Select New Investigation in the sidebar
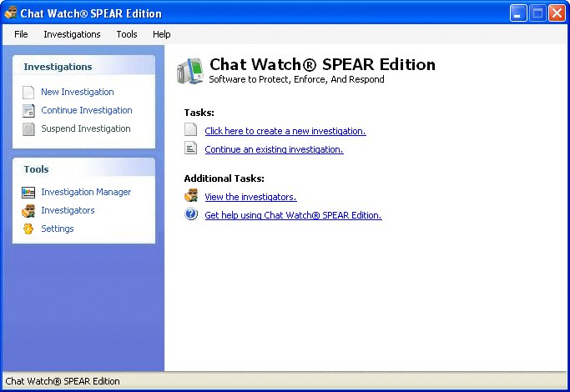Viewport: 570px width, 392px height. 78,92
